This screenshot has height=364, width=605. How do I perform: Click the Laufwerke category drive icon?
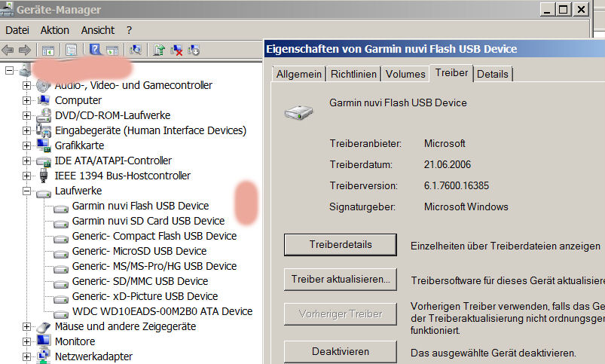(44, 192)
